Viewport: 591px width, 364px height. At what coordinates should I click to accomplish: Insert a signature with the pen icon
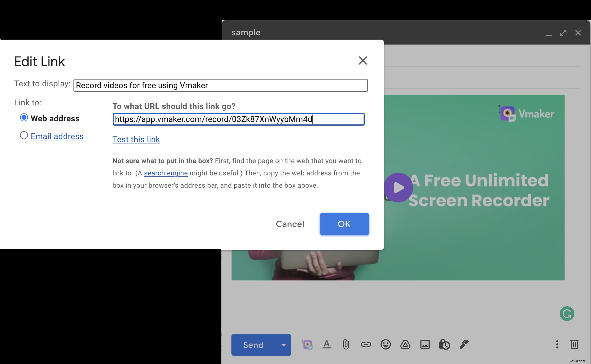click(464, 345)
